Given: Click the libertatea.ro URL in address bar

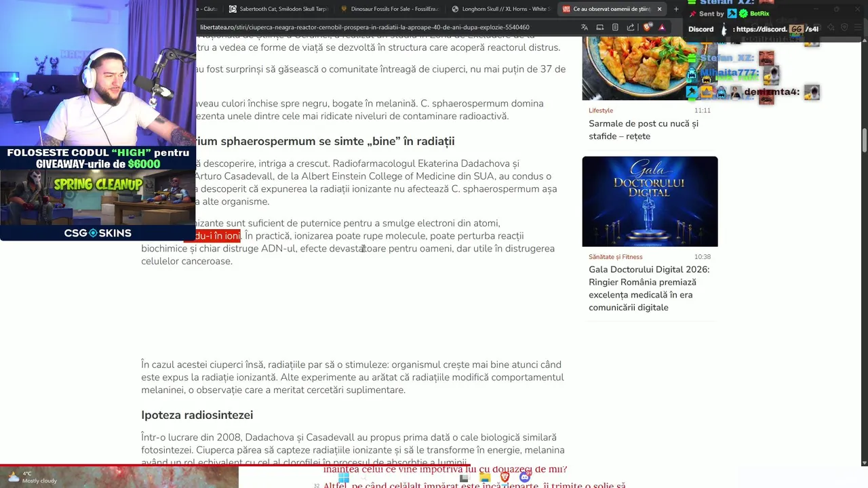Looking at the screenshot, I should [365, 28].
